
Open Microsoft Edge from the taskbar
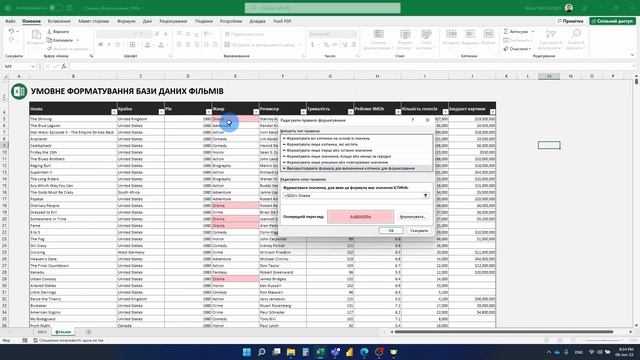pos(364,352)
